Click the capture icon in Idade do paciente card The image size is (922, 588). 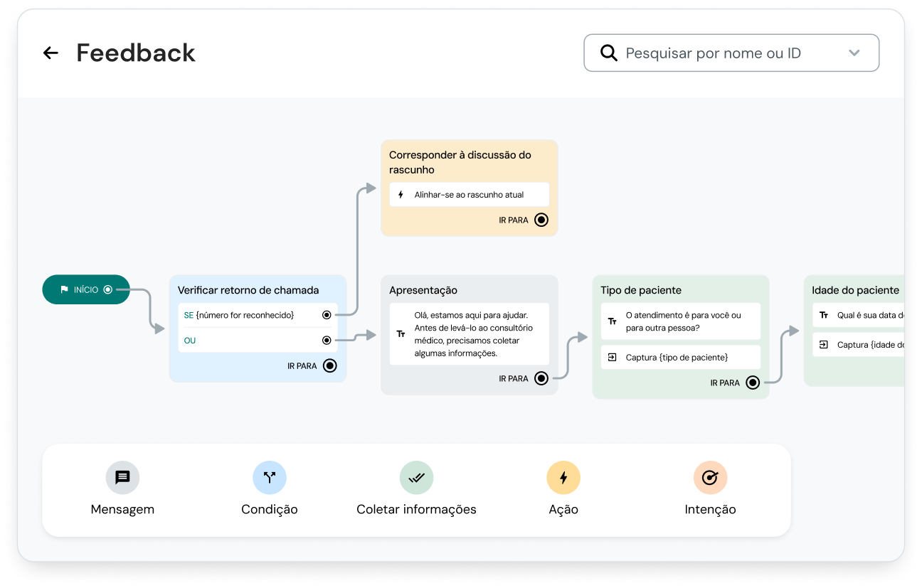(823, 344)
